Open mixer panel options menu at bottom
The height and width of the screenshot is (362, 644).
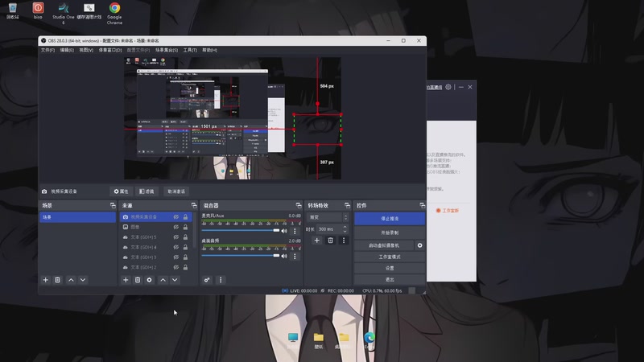click(x=221, y=280)
